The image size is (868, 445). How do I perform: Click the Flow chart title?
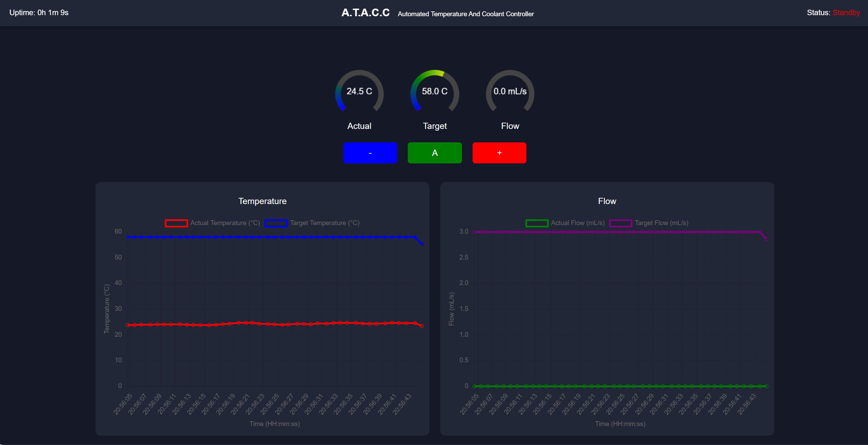(607, 201)
